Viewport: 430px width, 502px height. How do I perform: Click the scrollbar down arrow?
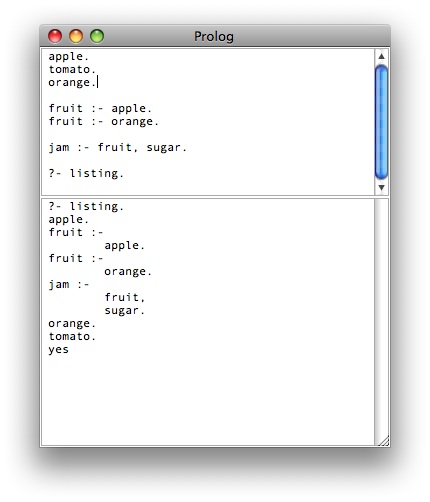(382, 187)
